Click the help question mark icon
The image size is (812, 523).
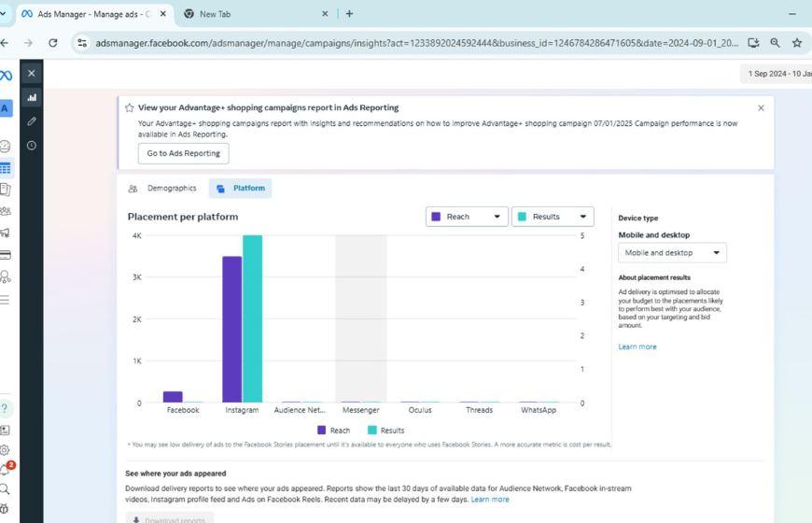tap(6, 408)
